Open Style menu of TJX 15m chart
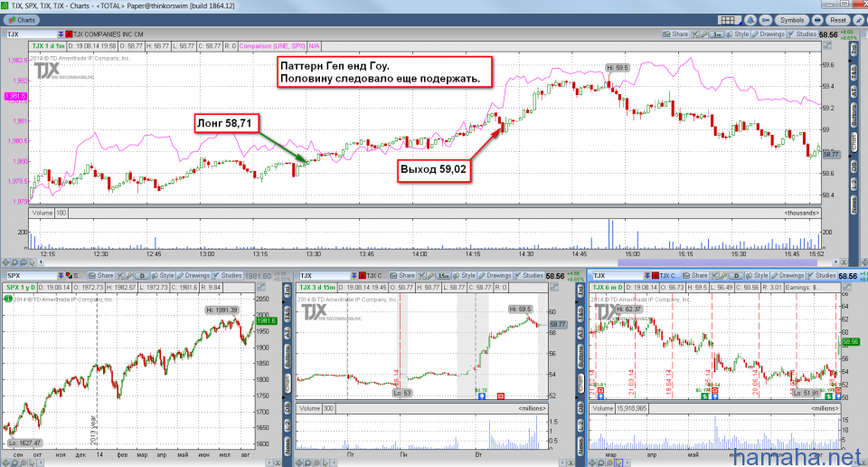The image size is (868, 467). (465, 275)
